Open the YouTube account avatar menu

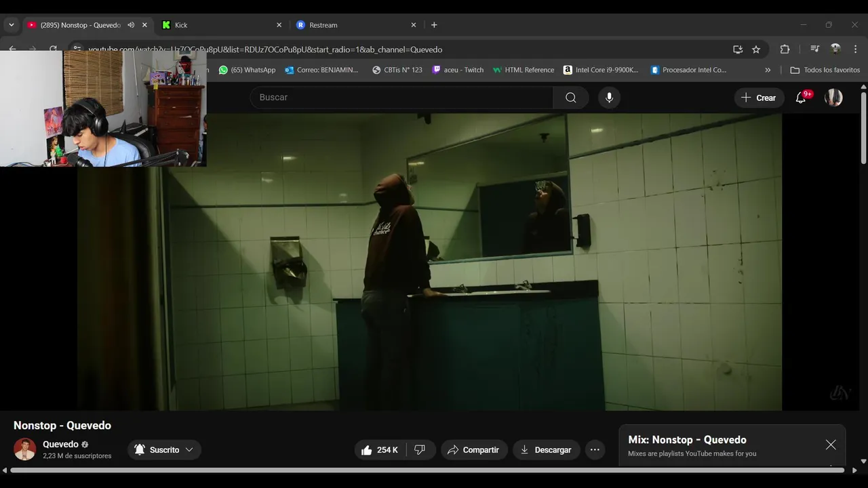[x=833, y=98]
